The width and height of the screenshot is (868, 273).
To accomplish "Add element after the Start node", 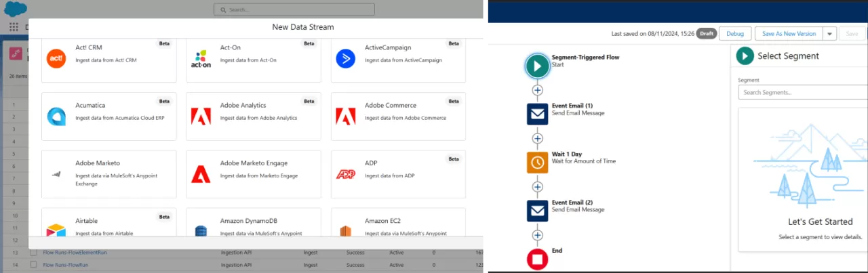I will (538, 89).
